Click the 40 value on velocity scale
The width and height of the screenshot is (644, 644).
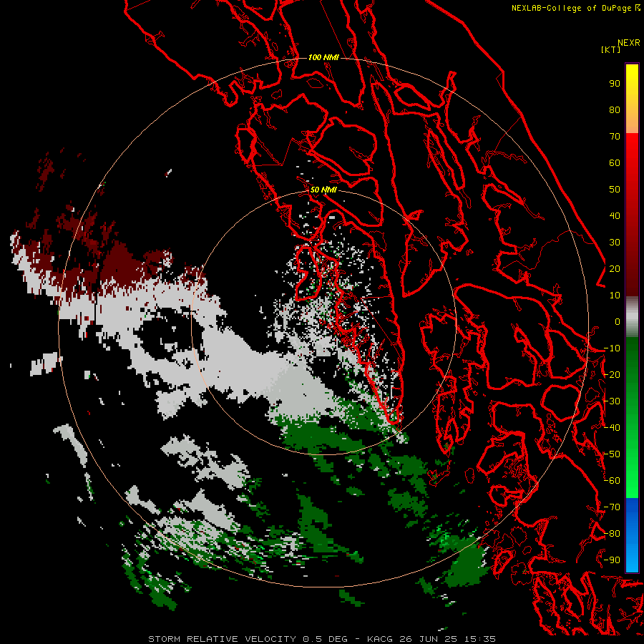[x=615, y=215]
